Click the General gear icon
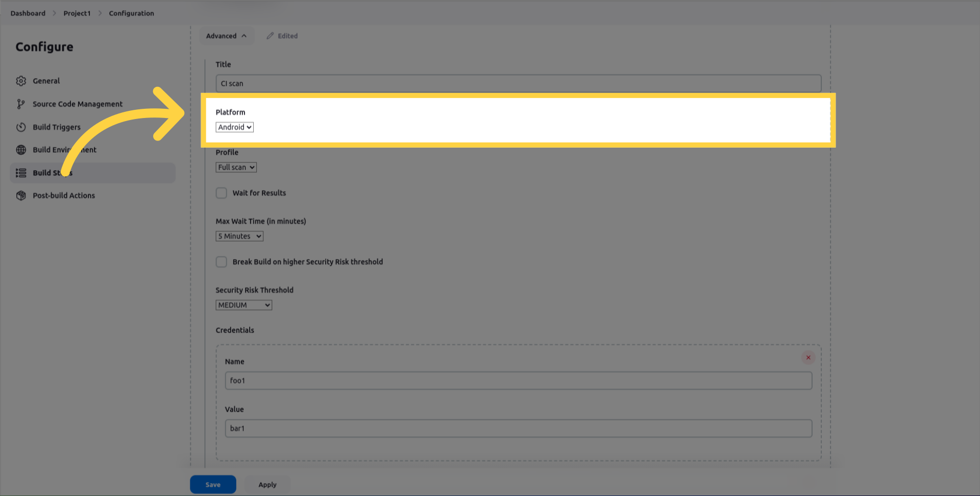This screenshot has width=980, height=496. coord(21,81)
